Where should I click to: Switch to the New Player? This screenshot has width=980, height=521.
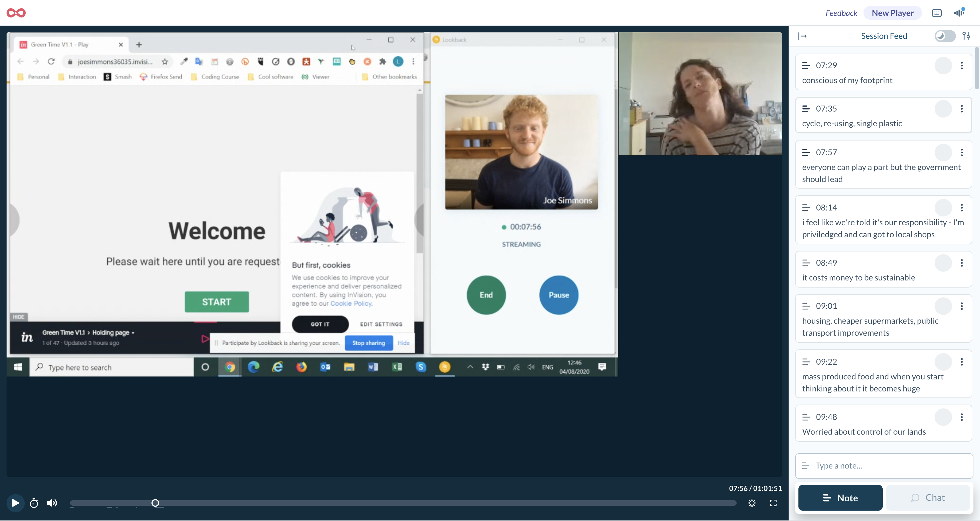[892, 13]
